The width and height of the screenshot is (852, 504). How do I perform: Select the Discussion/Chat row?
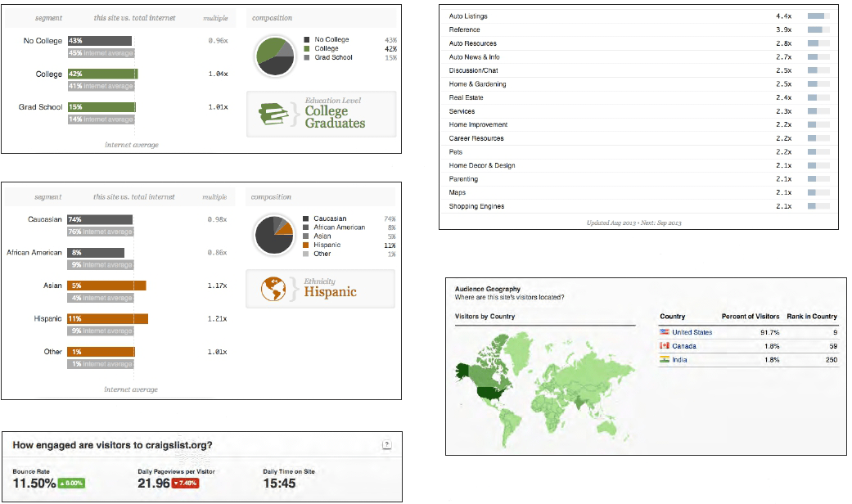[639, 70]
